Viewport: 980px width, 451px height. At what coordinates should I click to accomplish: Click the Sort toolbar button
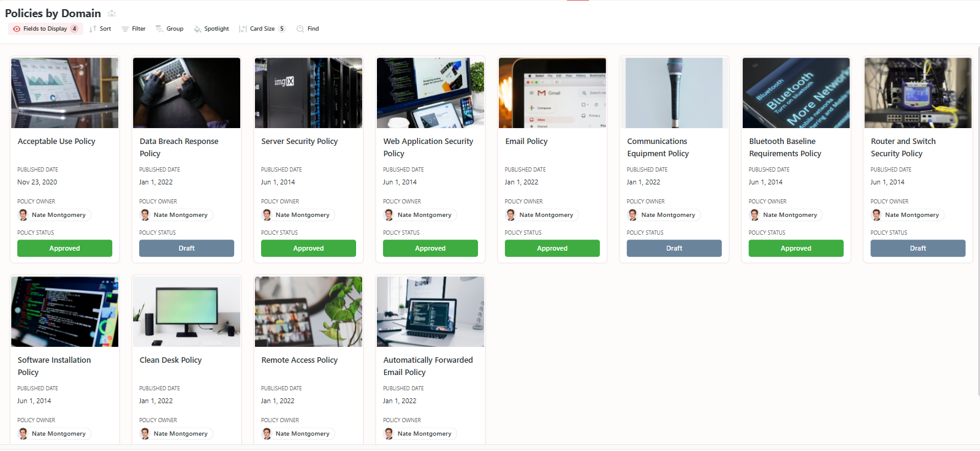point(100,29)
